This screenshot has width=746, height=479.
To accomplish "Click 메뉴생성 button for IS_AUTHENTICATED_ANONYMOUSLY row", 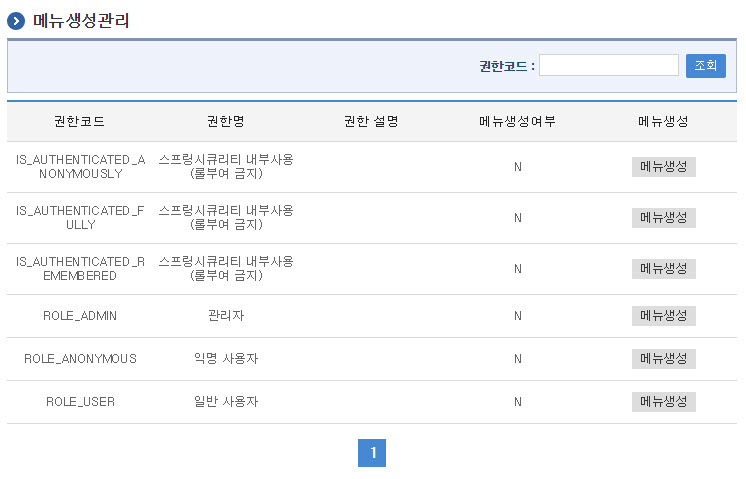I will (663, 167).
